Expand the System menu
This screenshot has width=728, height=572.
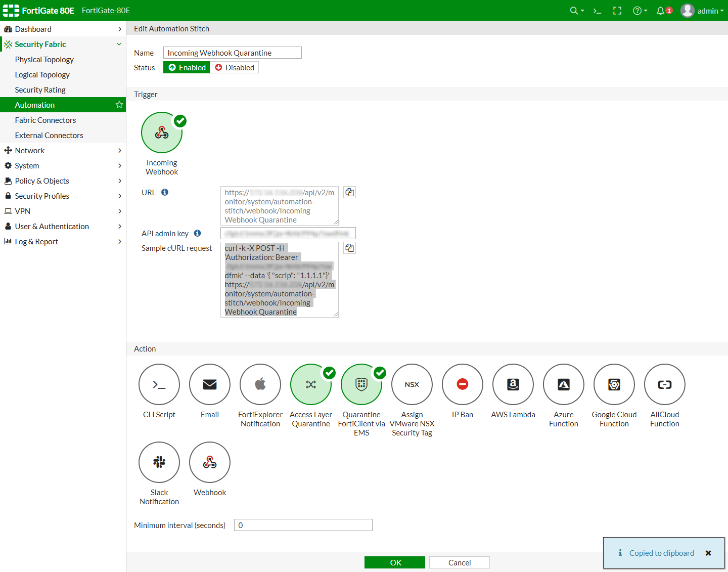tap(63, 165)
